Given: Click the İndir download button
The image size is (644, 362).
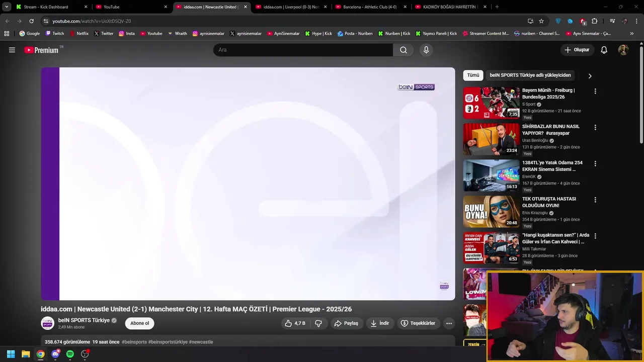Looking at the screenshot, I should 380,323.
